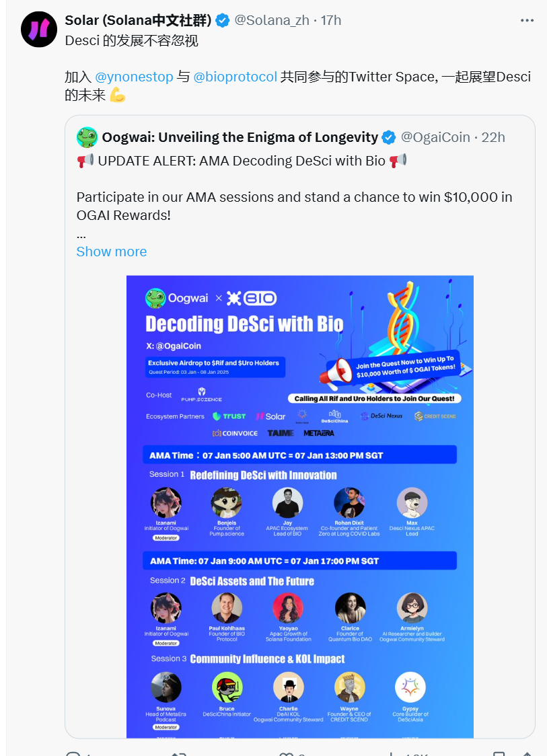Bookmark the post using the bookmark icon

(499, 753)
